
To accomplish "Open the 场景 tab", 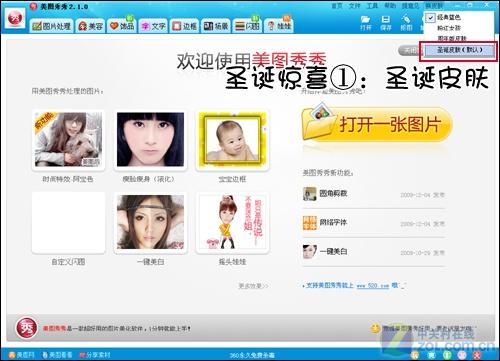I will [x=216, y=26].
